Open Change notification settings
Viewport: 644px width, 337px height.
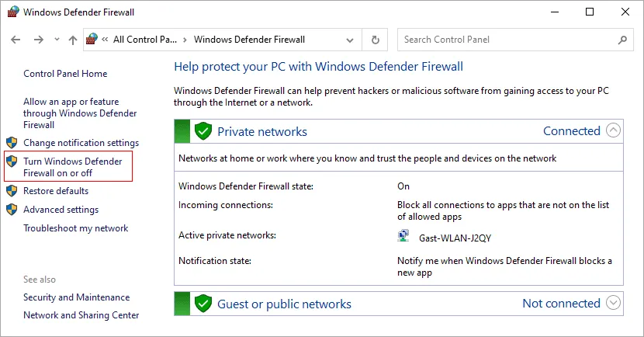81,143
